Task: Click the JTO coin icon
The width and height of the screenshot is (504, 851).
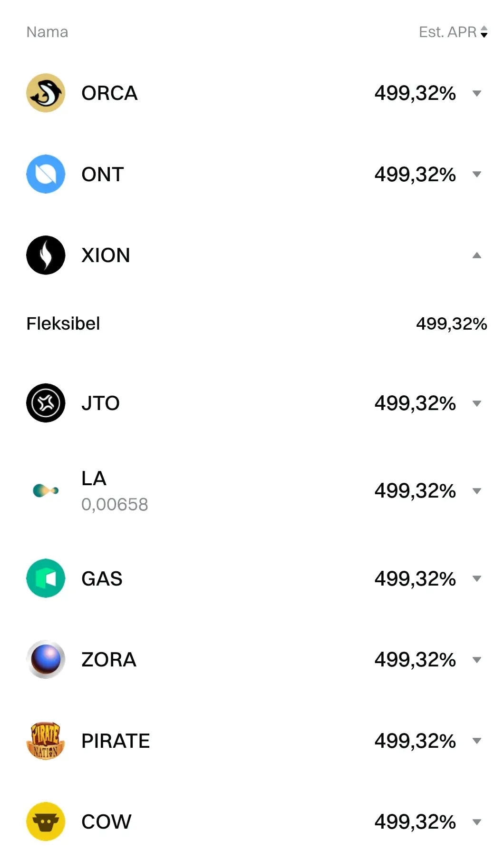Action: click(x=46, y=403)
